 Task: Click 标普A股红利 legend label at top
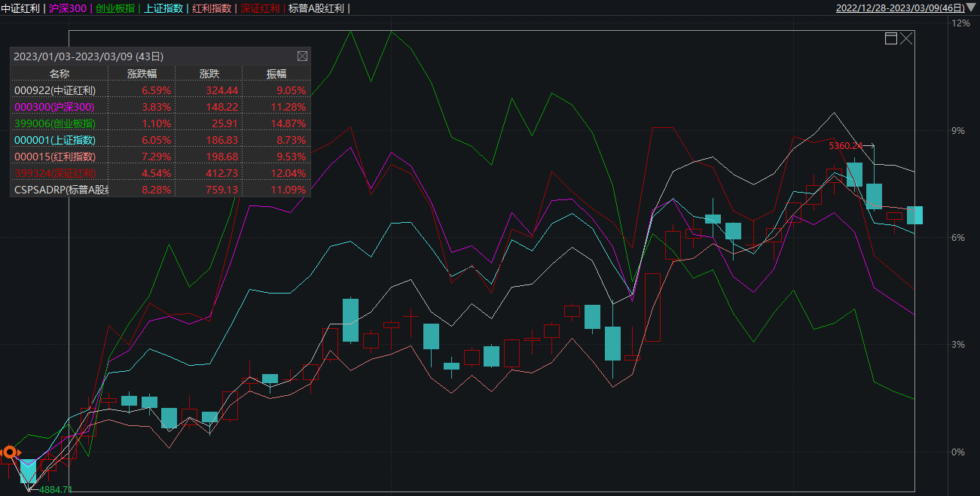pos(316,8)
